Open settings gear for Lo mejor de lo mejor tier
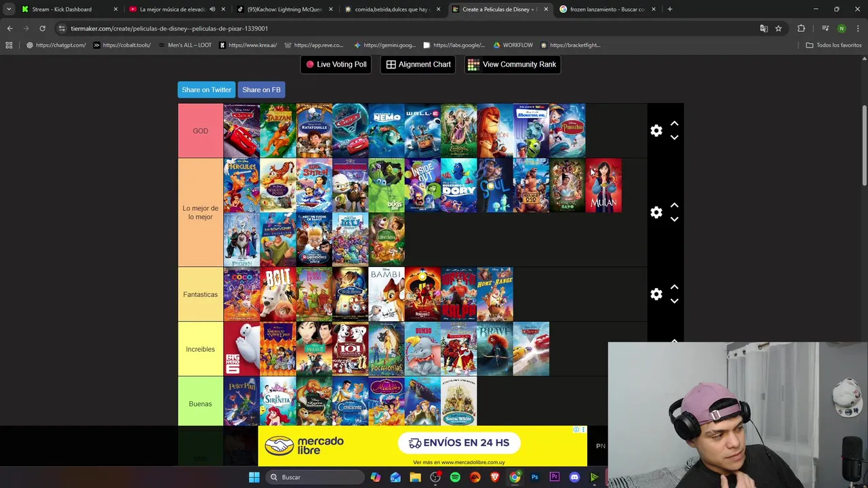 [656, 212]
